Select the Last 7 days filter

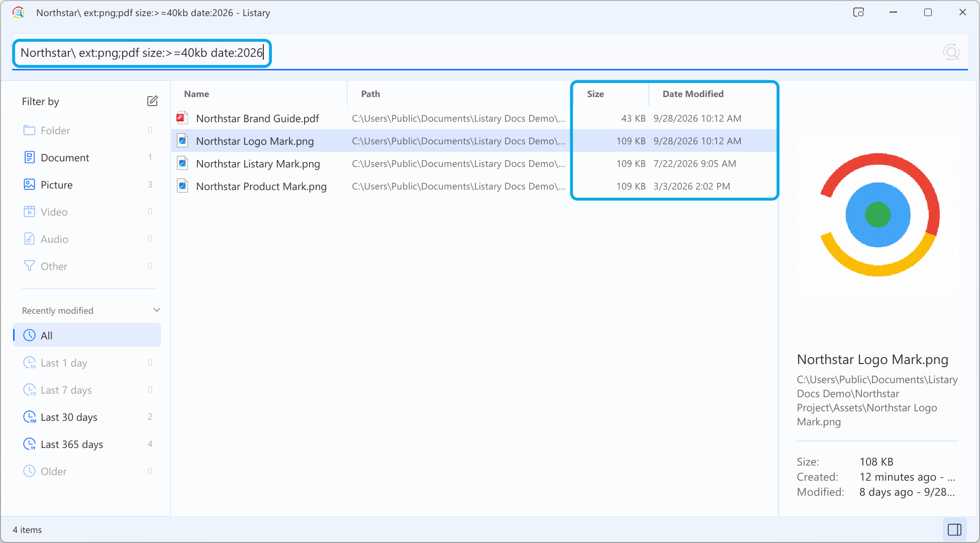click(x=87, y=390)
